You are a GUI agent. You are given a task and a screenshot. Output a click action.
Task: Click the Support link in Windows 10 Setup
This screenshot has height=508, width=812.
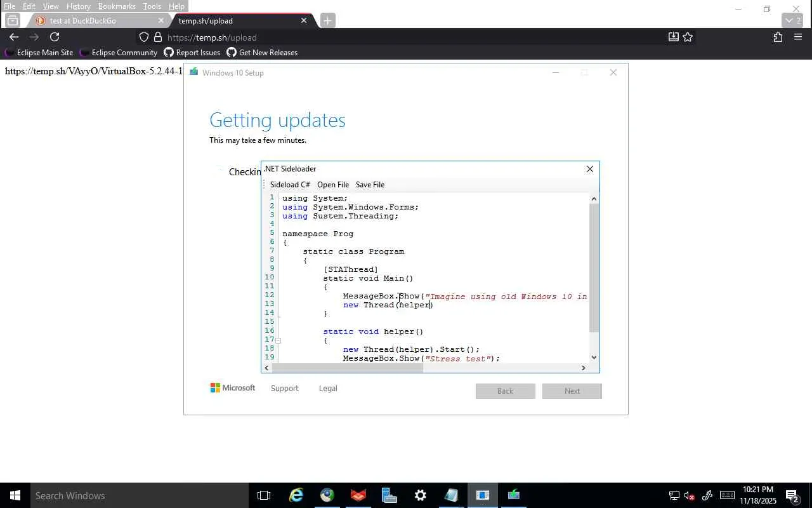[284, 389]
